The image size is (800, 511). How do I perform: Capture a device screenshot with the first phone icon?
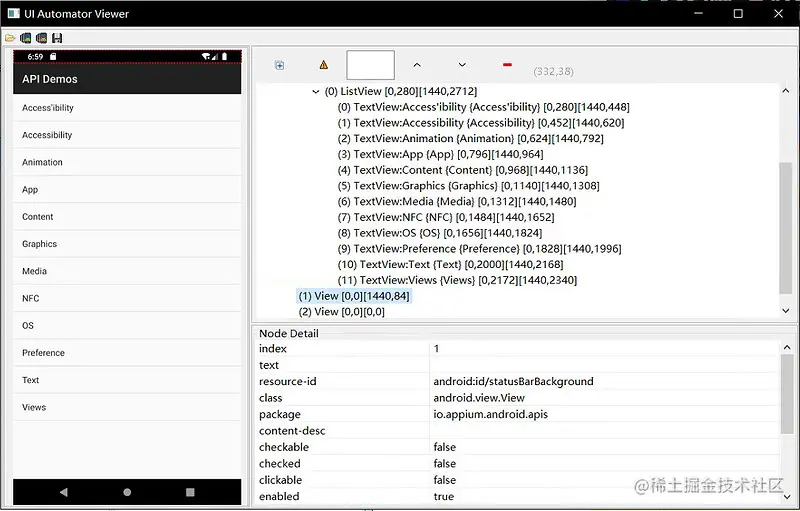(26, 38)
